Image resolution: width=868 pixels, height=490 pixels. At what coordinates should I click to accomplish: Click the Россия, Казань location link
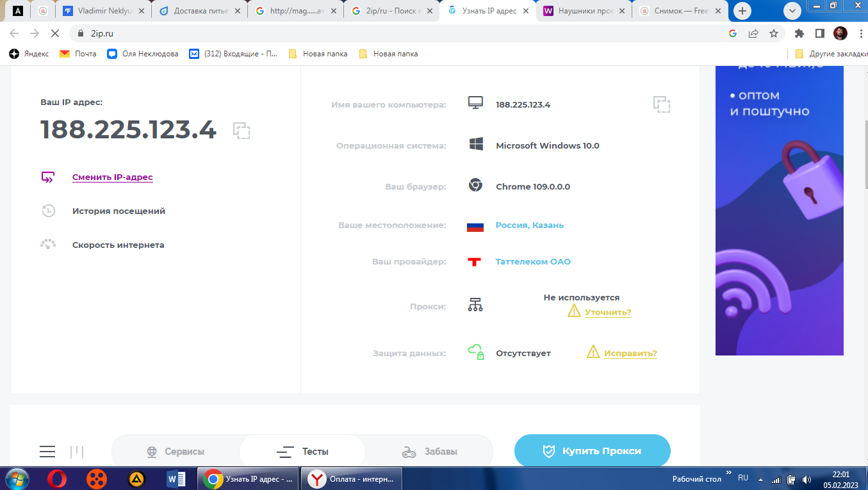530,225
